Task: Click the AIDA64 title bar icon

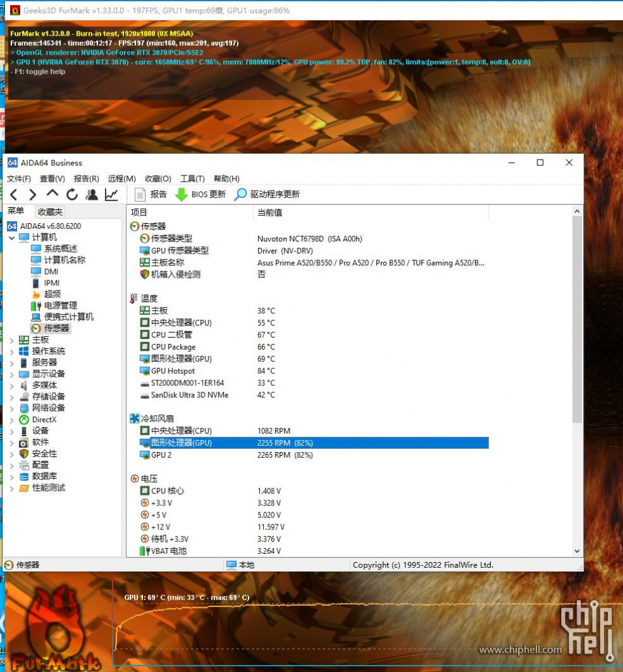Action: coord(13,162)
